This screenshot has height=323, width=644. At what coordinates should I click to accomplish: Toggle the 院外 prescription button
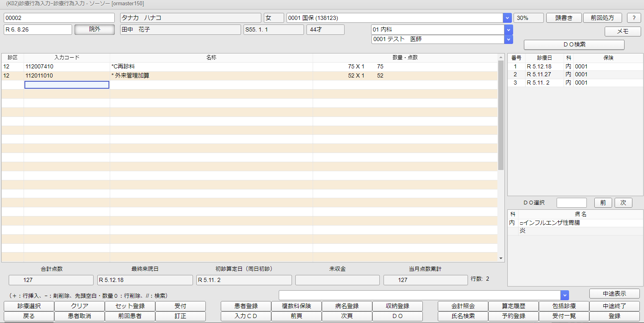coord(94,29)
